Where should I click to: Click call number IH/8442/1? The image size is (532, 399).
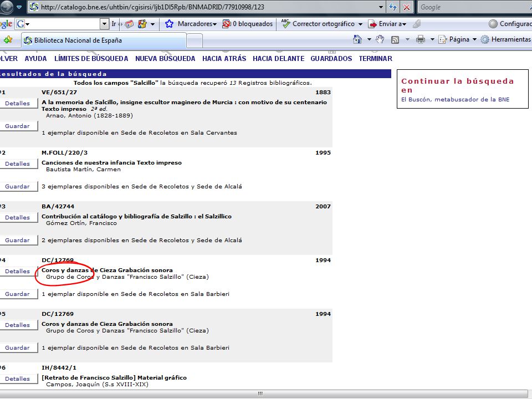click(59, 367)
